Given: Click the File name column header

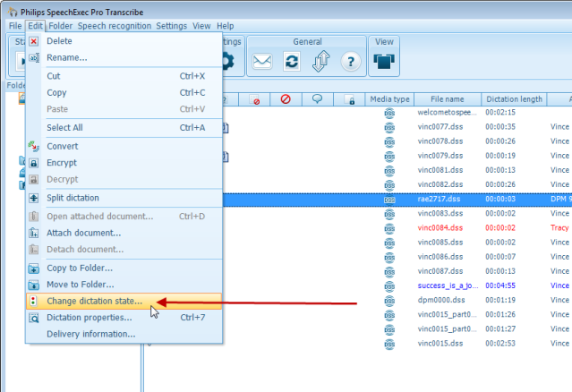Looking at the screenshot, I should [x=448, y=99].
